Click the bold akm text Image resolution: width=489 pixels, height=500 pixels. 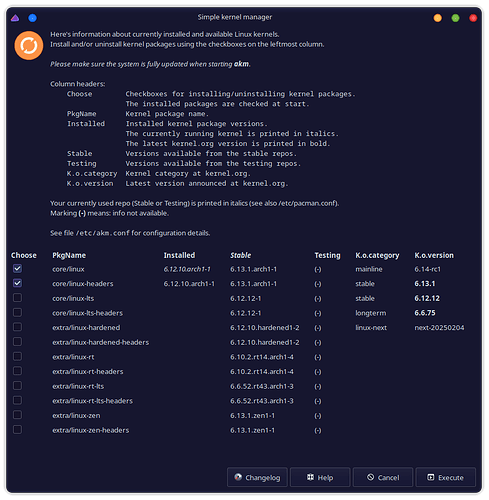(x=241, y=64)
